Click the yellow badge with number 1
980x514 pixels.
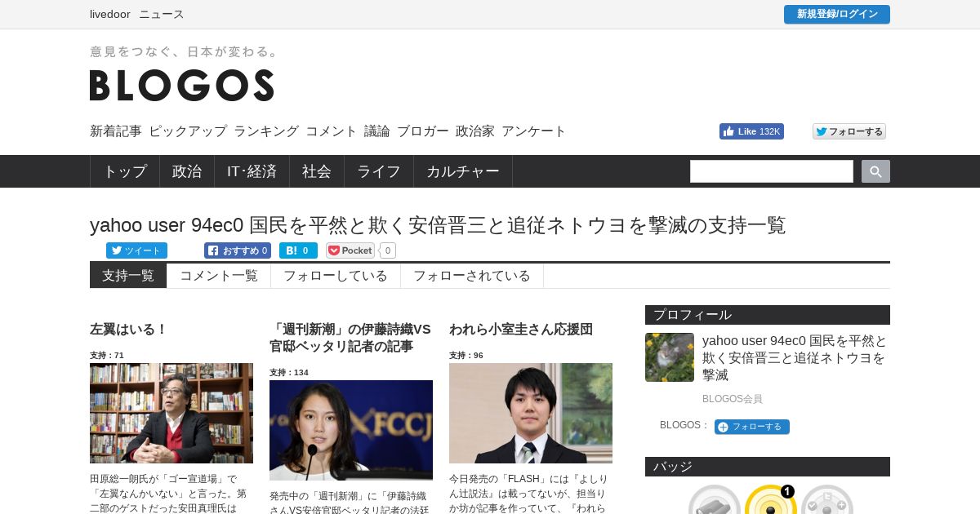coord(771,502)
